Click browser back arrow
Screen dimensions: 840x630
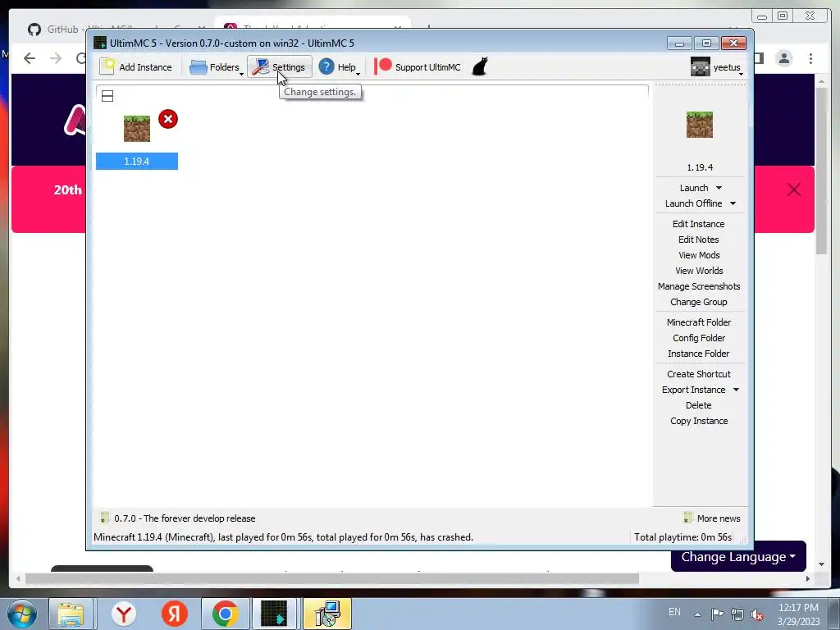[x=30, y=58]
